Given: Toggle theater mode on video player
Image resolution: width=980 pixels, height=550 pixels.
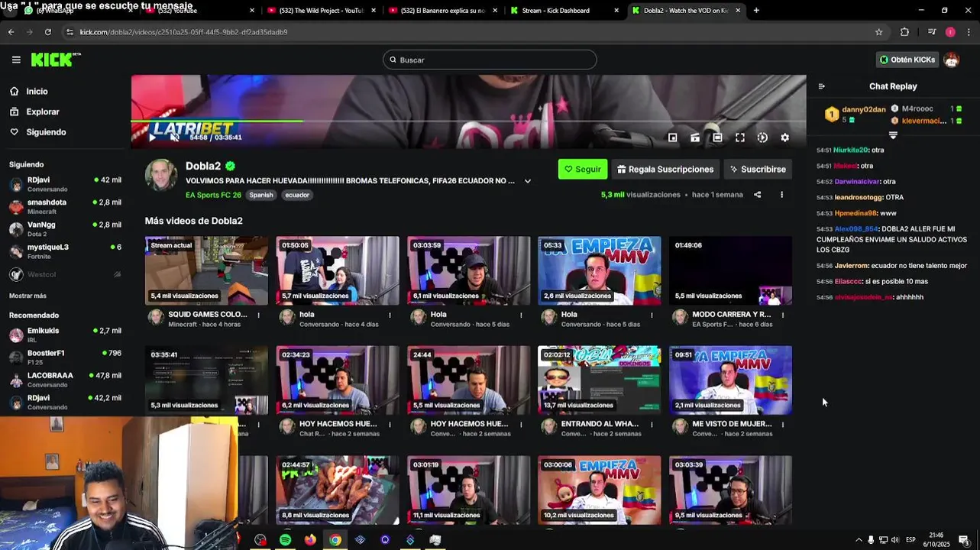Looking at the screenshot, I should 717,137.
